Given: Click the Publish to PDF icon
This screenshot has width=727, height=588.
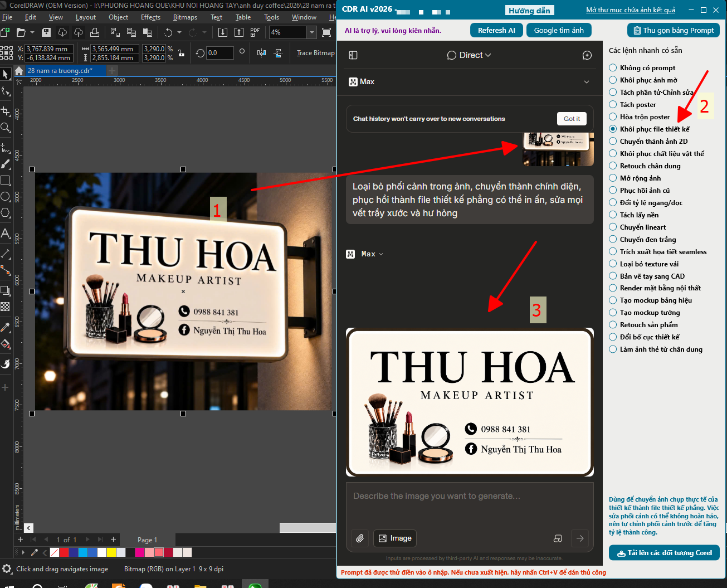Looking at the screenshot, I should click(255, 32).
